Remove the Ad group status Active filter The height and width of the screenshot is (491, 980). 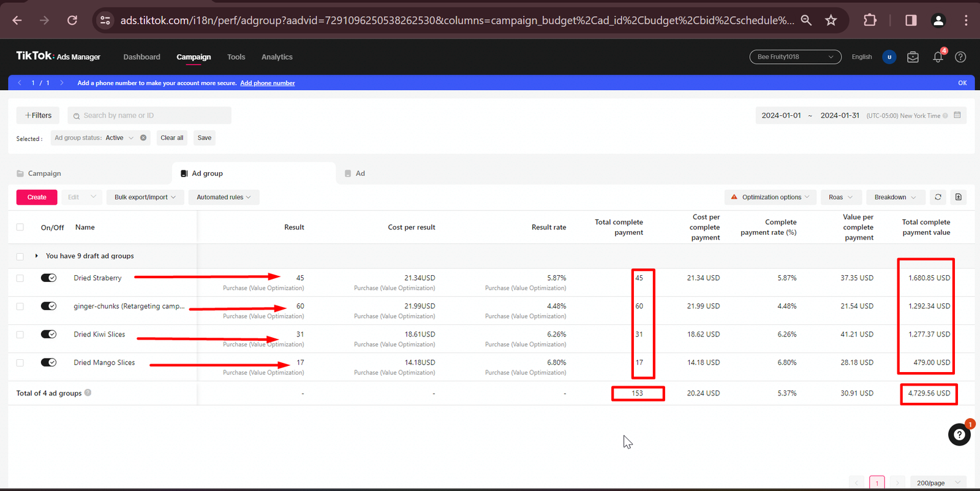point(143,138)
